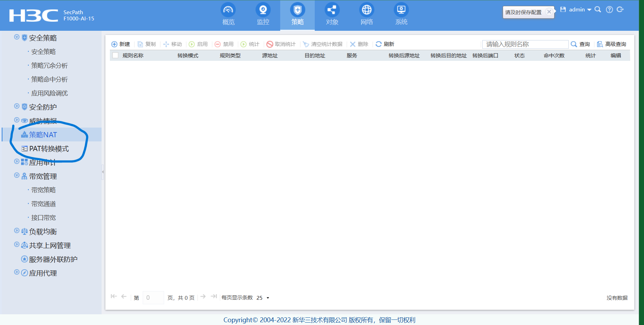This screenshot has height=325, width=644.
Task: Open 带宽策略 in the sidebar
Action: pos(44,190)
